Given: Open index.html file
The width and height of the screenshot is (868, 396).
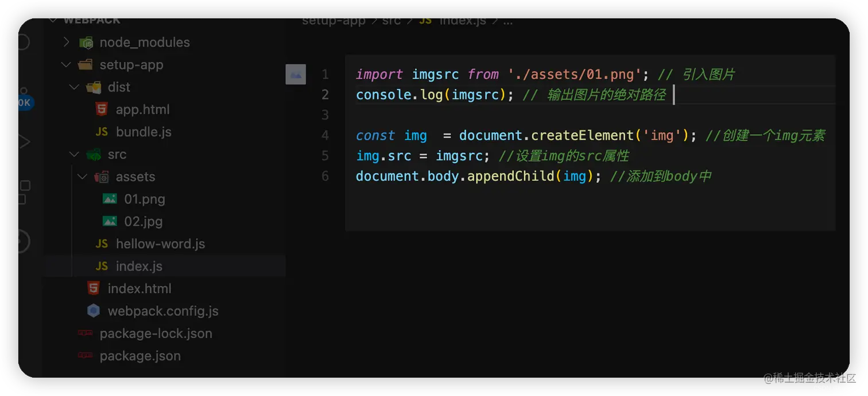Looking at the screenshot, I should pos(139,289).
